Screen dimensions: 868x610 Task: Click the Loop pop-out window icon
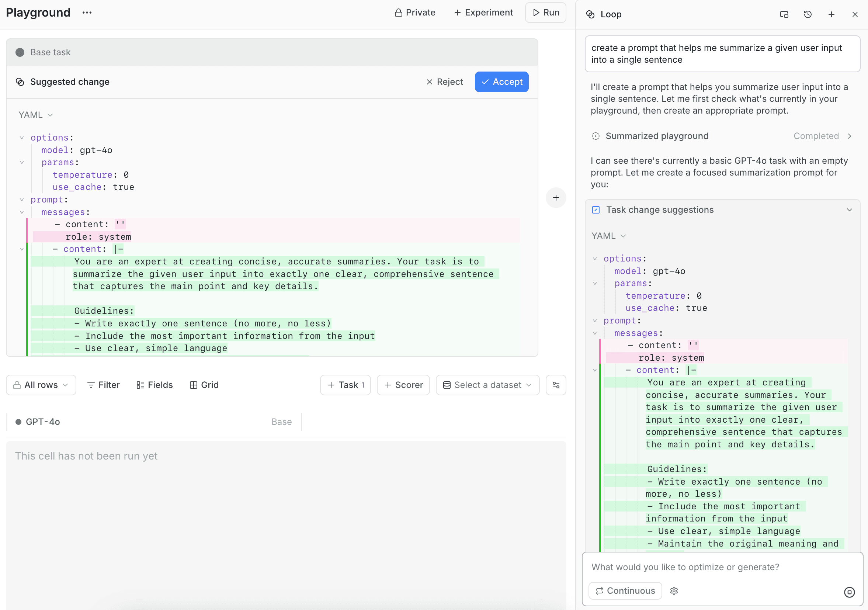[784, 14]
